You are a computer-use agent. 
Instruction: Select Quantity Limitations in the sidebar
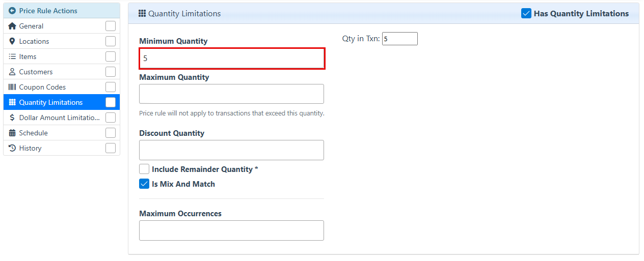(x=50, y=102)
